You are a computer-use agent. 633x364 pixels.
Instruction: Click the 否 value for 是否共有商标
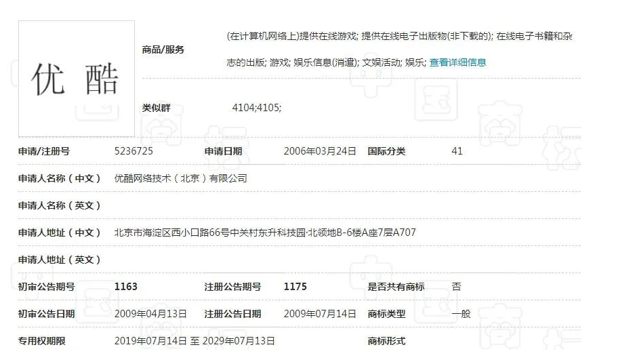(456, 287)
